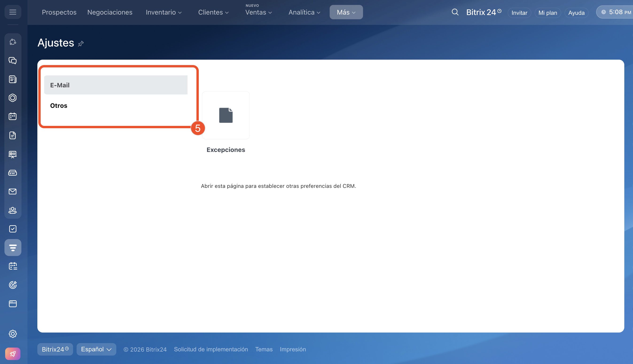Viewport: 633px width, 364px height.
Task: Open the Español language selector
Action: click(96, 349)
